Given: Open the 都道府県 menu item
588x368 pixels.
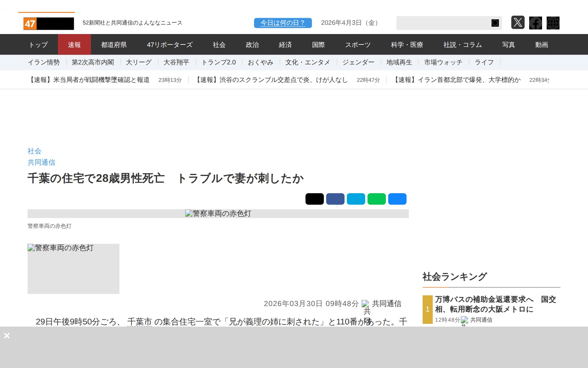Looking at the screenshot, I should [114, 45].
